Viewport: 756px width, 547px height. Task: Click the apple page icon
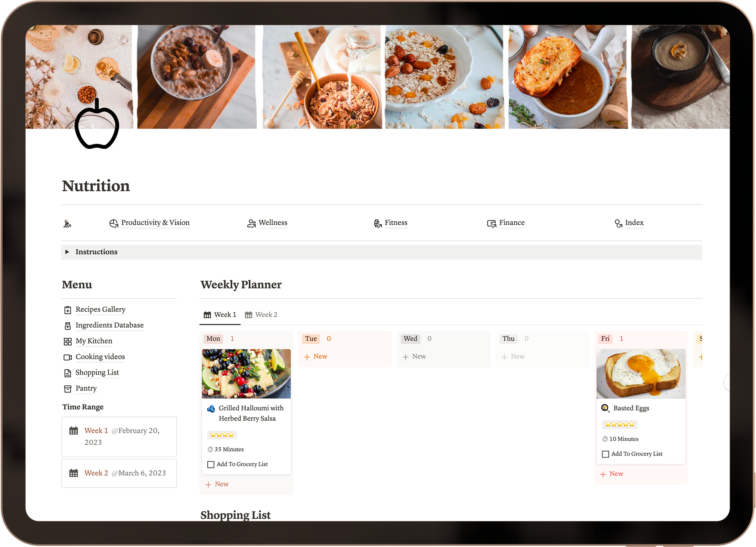click(97, 124)
